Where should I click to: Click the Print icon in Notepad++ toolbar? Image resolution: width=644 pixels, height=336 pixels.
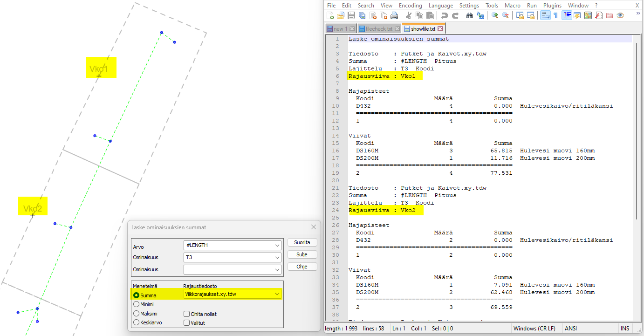[394, 16]
